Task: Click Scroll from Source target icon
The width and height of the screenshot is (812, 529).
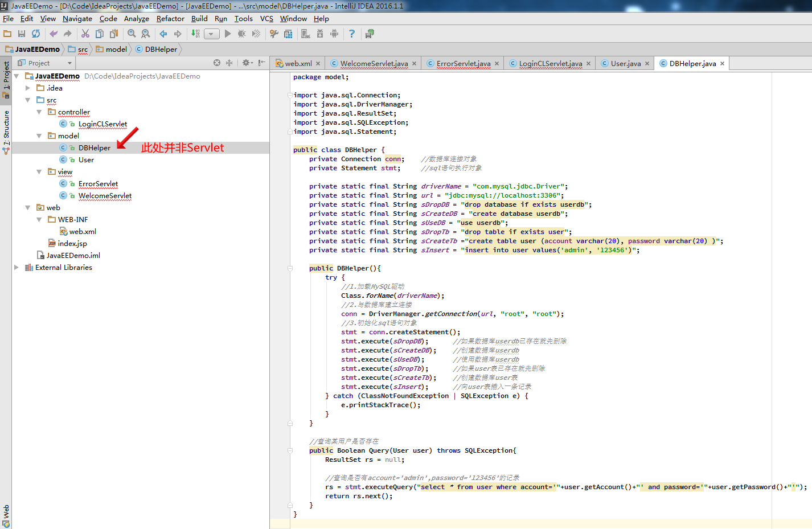Action: pyautogui.click(x=217, y=63)
